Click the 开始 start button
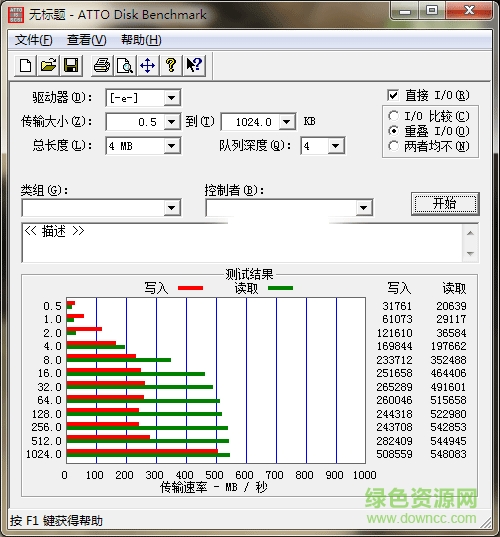Image resolution: width=500 pixels, height=537 pixels. (445, 204)
